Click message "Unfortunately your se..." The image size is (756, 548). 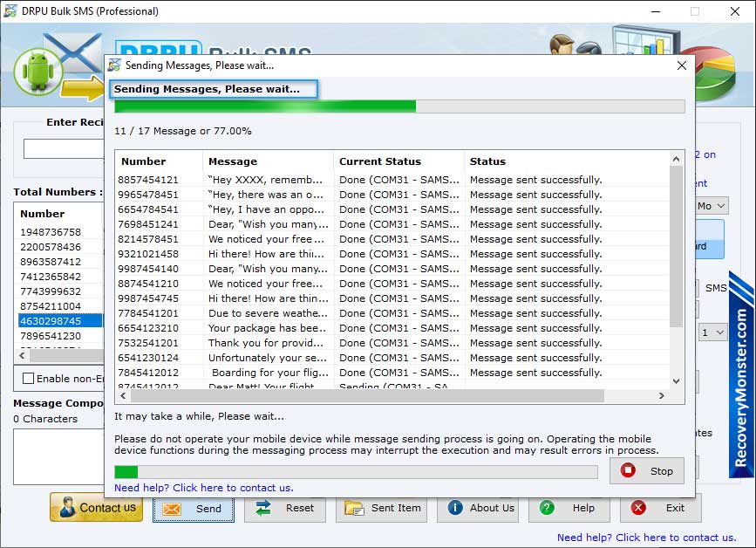click(x=268, y=358)
